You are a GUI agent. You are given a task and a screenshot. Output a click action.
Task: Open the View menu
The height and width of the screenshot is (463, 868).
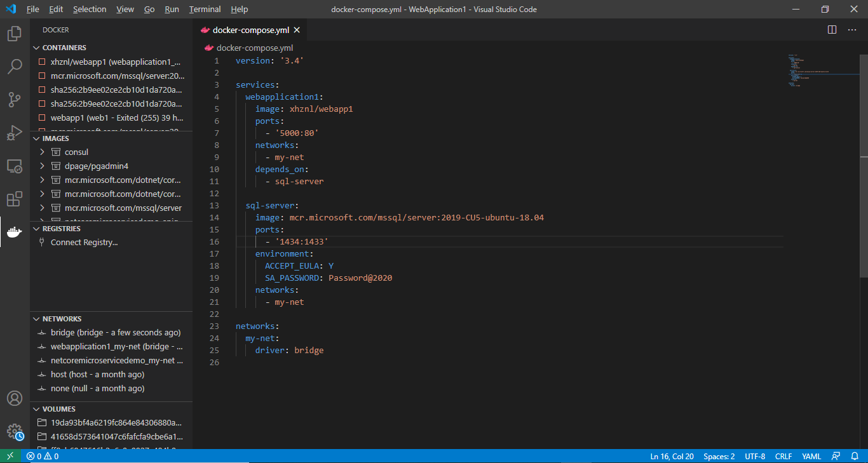pyautogui.click(x=125, y=10)
